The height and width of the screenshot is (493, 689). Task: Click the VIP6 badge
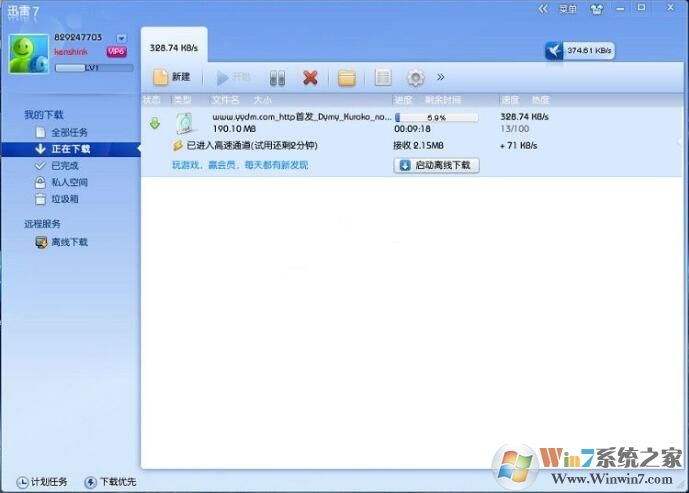click(116, 51)
